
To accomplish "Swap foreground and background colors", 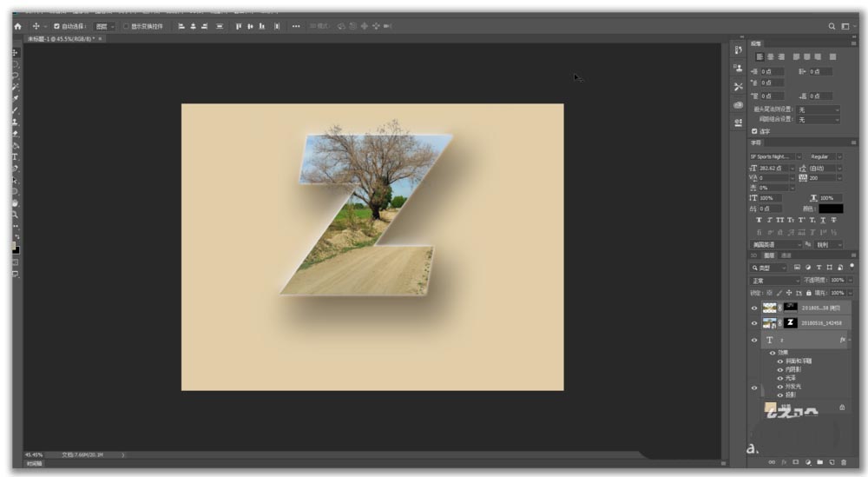I will pos(17,236).
